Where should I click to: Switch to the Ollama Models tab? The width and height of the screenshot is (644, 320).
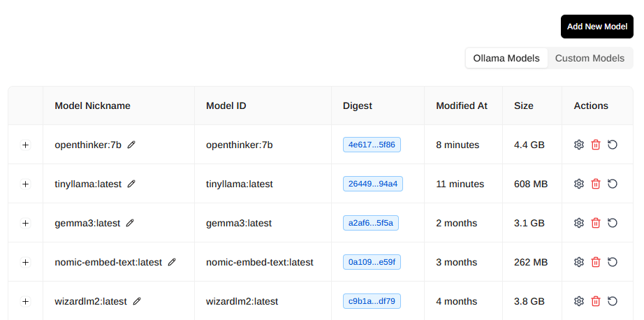(506, 58)
